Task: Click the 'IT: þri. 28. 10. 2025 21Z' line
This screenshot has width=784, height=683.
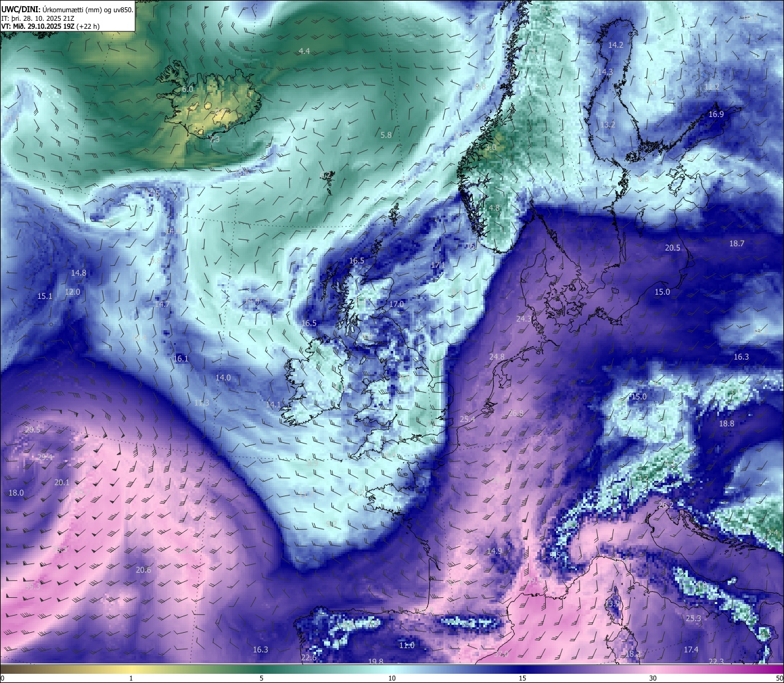Action: click(x=39, y=18)
